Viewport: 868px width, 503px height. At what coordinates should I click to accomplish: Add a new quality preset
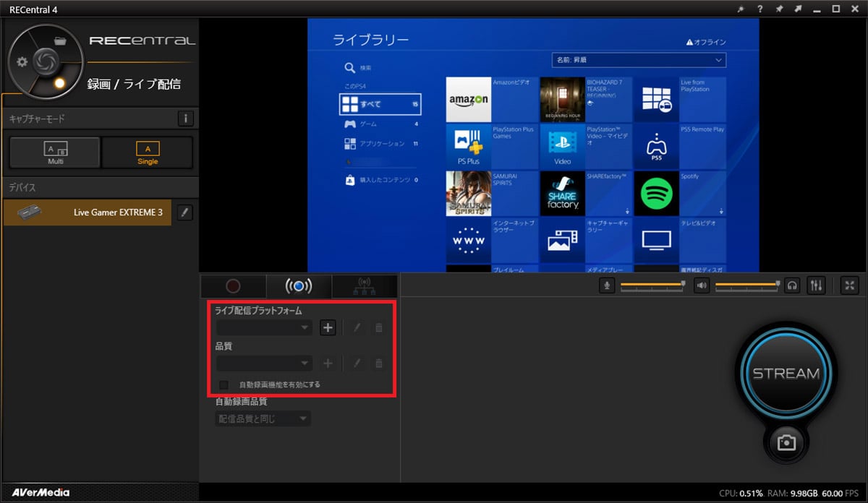point(328,363)
